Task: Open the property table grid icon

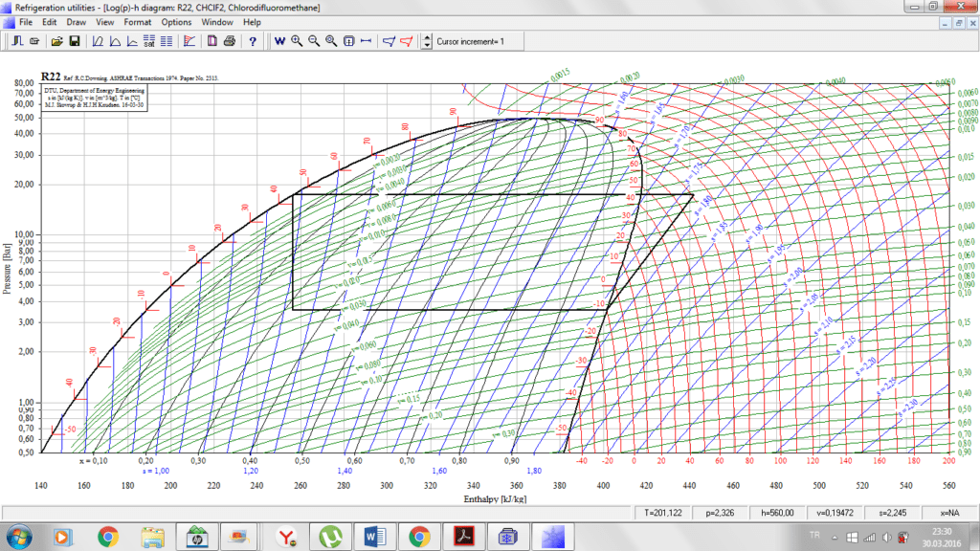Action: (167, 41)
